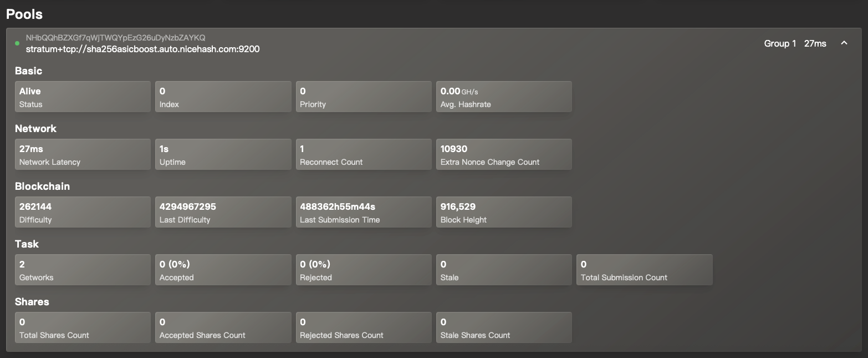Viewport: 868px width, 358px height.
Task: Select the stratum pool URL text
Action: point(142,49)
